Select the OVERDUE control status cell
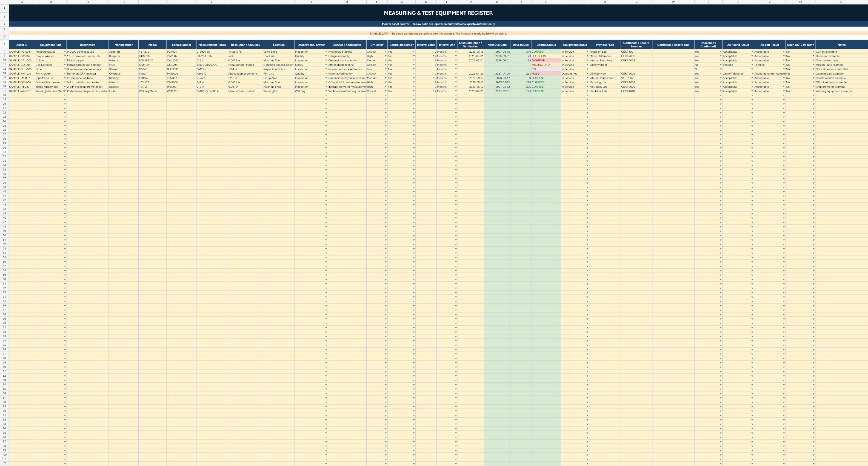This screenshot has height=466, width=868. (x=546, y=61)
